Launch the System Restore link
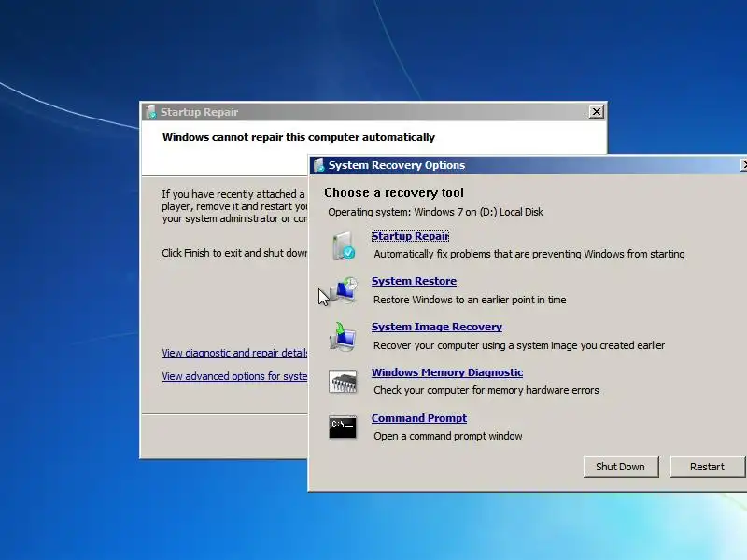Viewport: 747px width, 560px height. pyautogui.click(x=414, y=281)
